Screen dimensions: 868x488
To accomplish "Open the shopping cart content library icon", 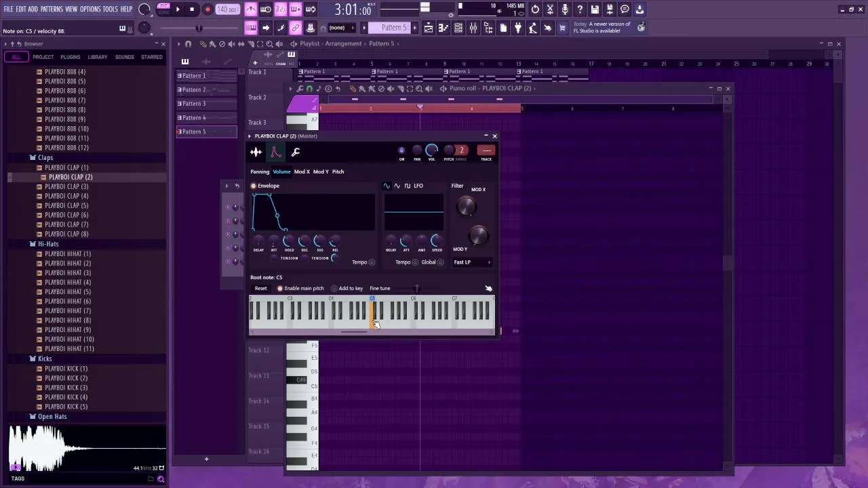I will pos(562,28).
